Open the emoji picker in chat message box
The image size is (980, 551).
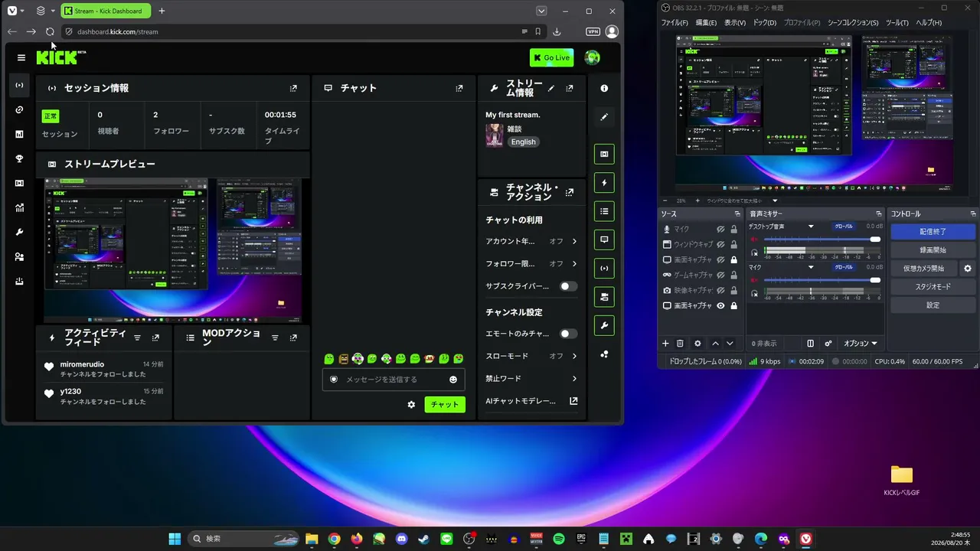[453, 380]
